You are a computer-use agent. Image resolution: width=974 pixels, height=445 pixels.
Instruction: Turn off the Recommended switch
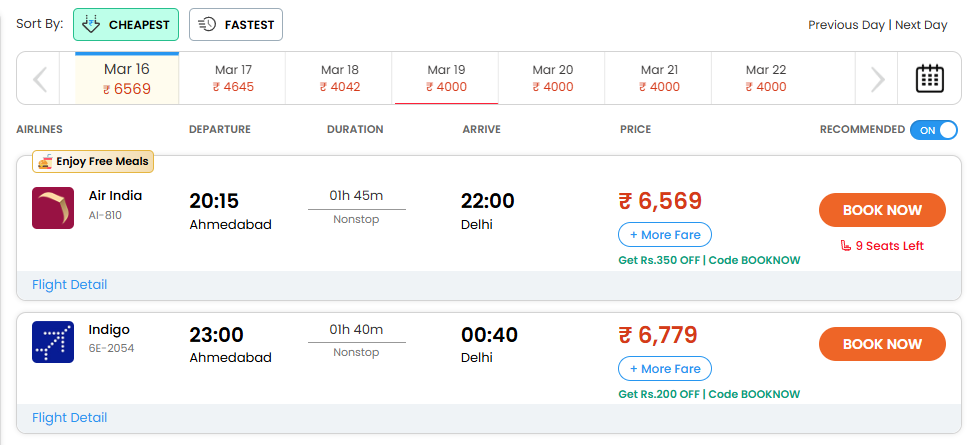point(934,130)
